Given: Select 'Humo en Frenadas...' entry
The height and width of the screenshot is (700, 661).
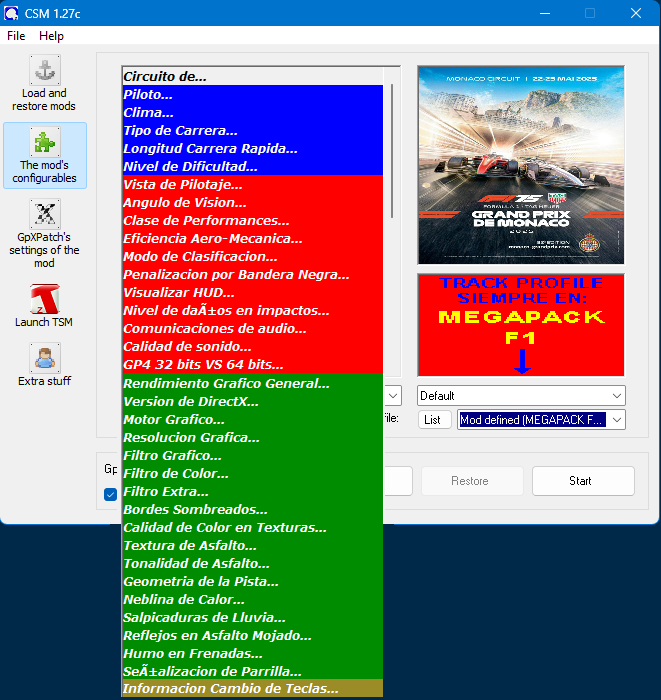Looking at the screenshot, I should [253, 653].
